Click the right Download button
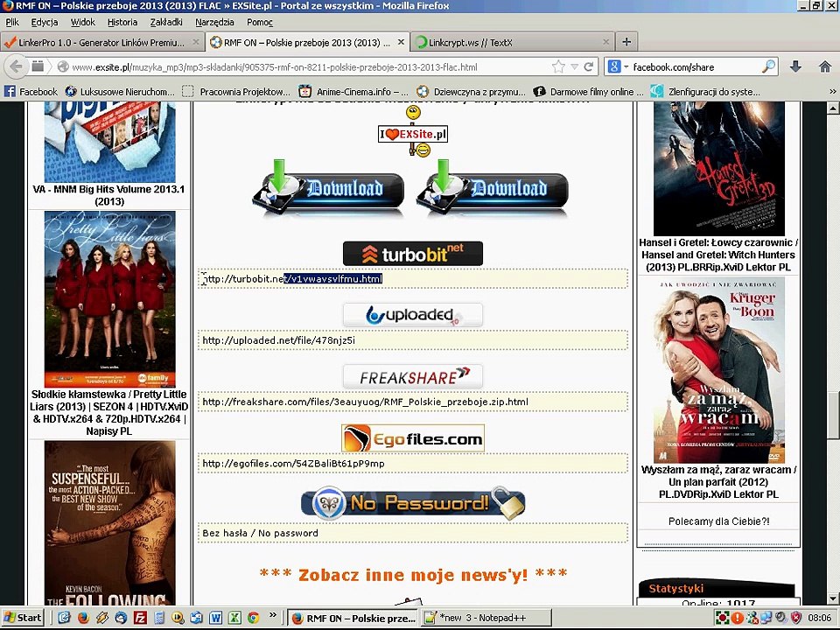Viewport: 840px width, 630px height. pyautogui.click(x=492, y=188)
